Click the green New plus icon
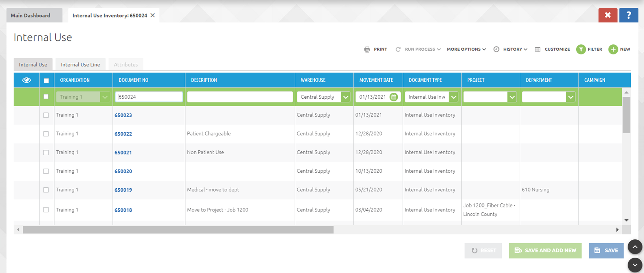644x273 pixels. tap(613, 49)
